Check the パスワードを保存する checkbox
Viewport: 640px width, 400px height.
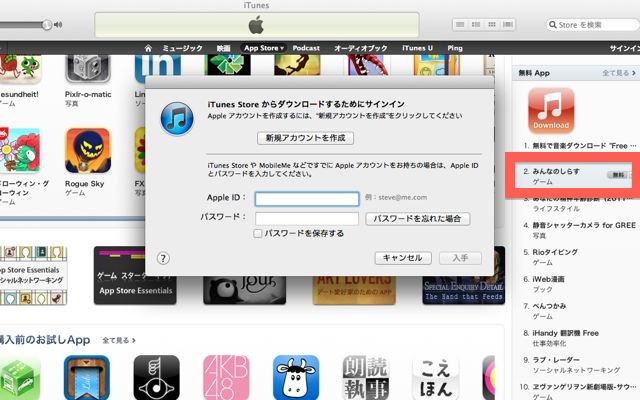coord(258,233)
